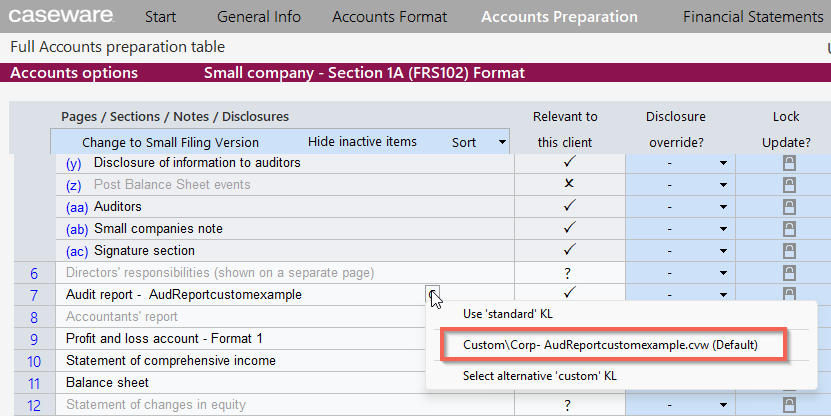Click the (ac) section reference

coord(77,252)
